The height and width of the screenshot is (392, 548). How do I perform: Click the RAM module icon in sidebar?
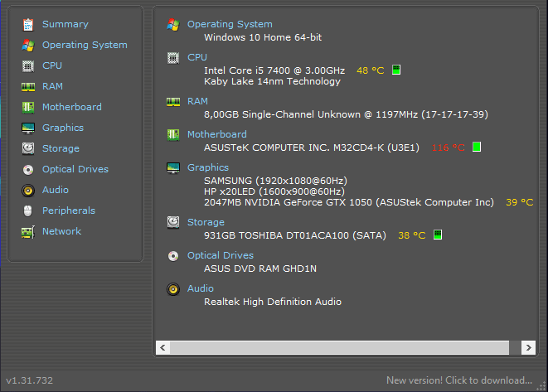coord(28,87)
